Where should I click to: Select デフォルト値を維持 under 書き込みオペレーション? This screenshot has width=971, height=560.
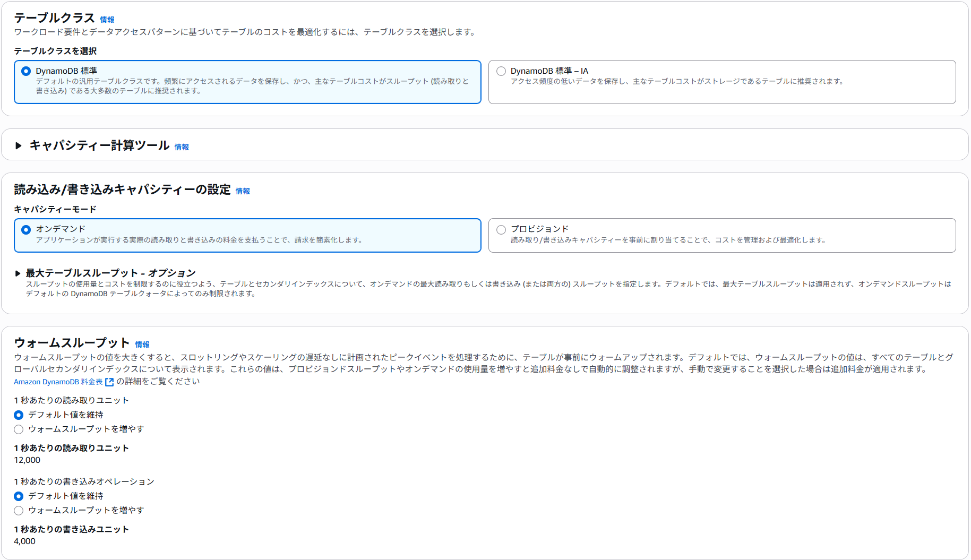19,496
